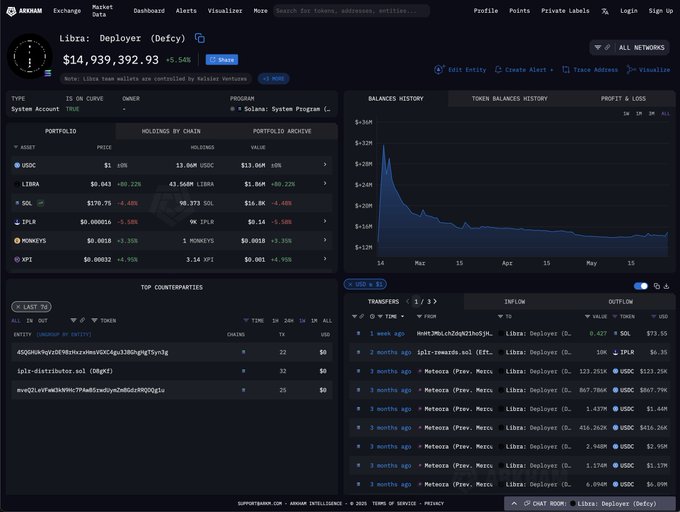The width and height of the screenshot is (680, 512).
Task: Open the More menu in navbar
Action: coord(260,11)
